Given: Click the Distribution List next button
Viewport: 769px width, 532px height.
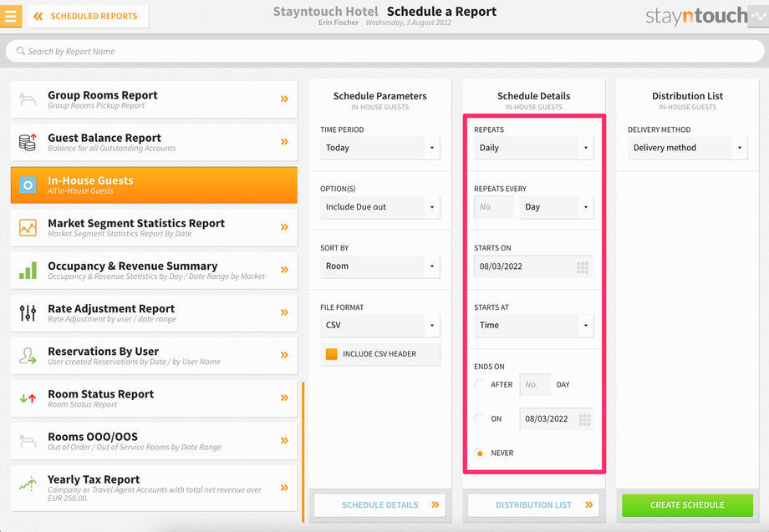Looking at the screenshot, I should click(533, 505).
